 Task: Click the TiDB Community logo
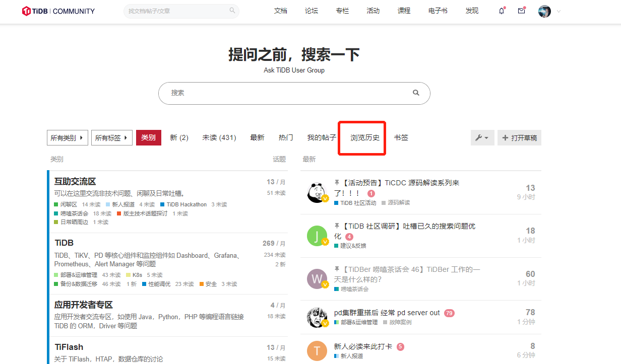tap(58, 11)
